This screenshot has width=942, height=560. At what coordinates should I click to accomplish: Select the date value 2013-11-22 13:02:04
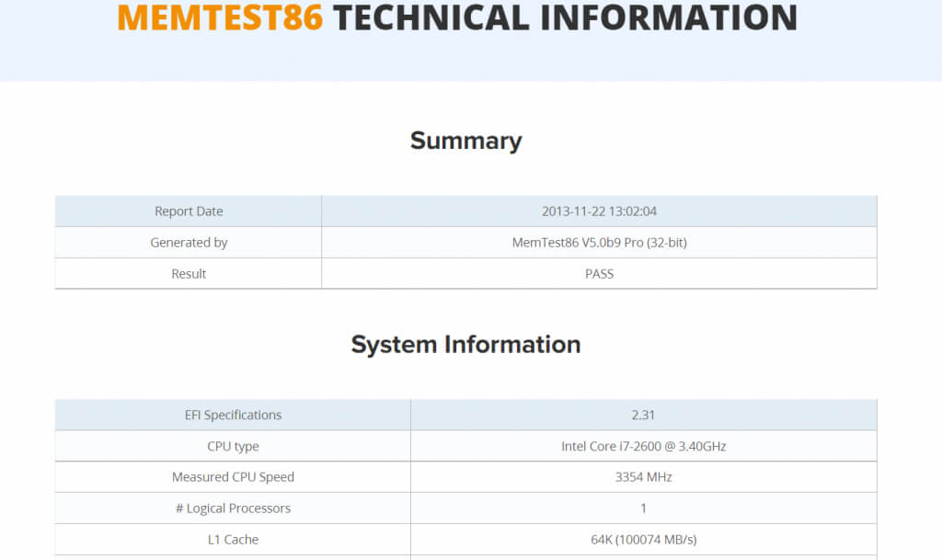(x=599, y=211)
